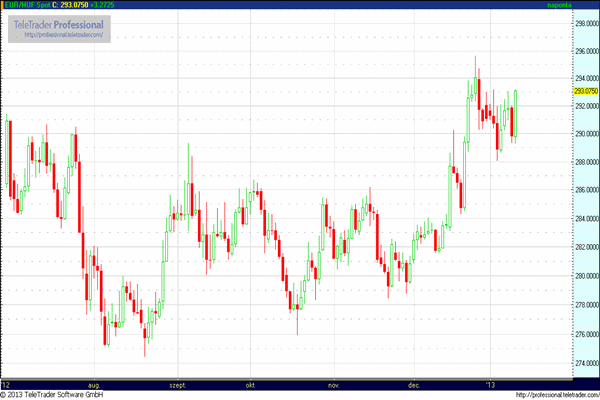Click the '13 year marker on time axis
This screenshot has width=600, height=400.
[x=490, y=383]
